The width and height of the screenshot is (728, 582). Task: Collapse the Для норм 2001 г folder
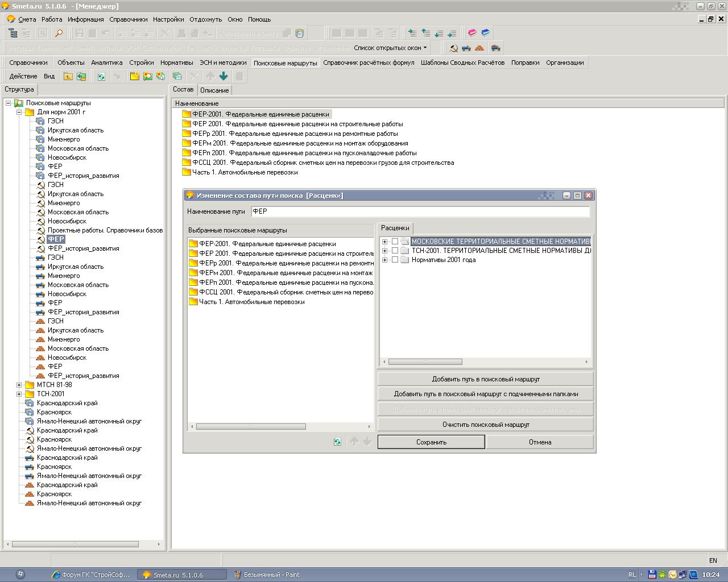(x=19, y=112)
